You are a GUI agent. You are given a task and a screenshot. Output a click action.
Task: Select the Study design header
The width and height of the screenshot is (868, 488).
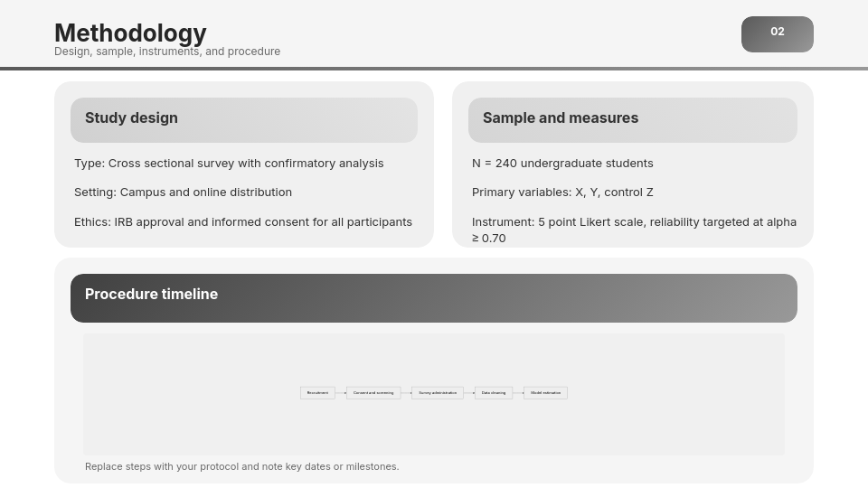(131, 118)
